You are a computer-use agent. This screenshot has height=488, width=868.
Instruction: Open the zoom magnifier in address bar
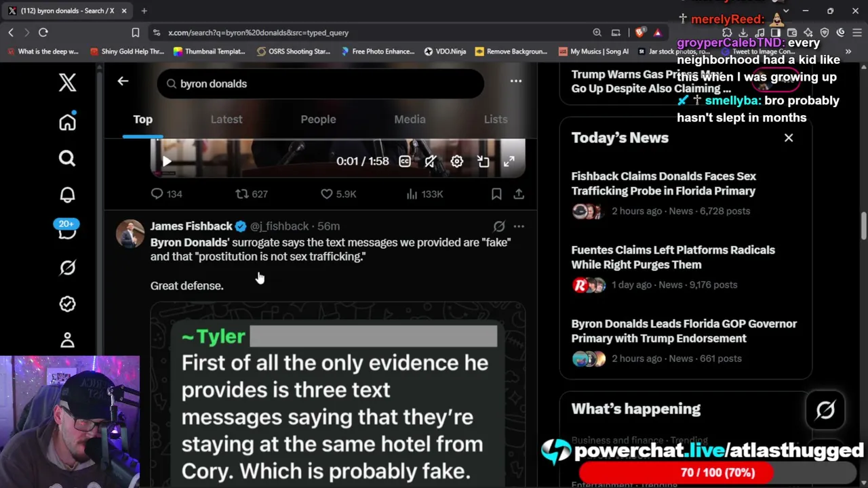click(x=597, y=33)
